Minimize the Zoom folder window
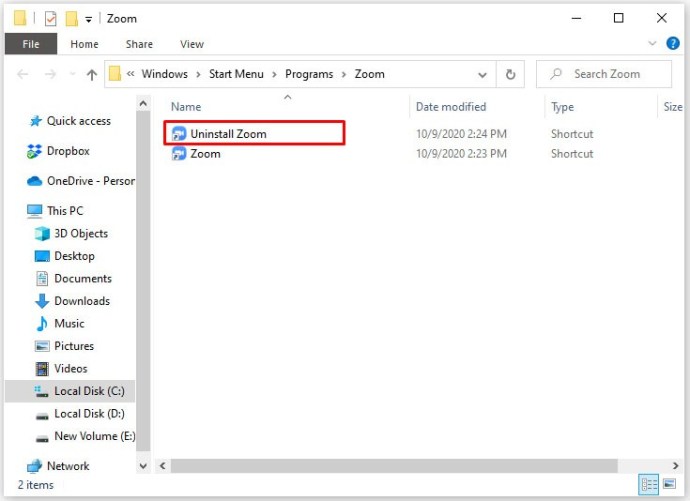690x501 pixels. pyautogui.click(x=576, y=18)
